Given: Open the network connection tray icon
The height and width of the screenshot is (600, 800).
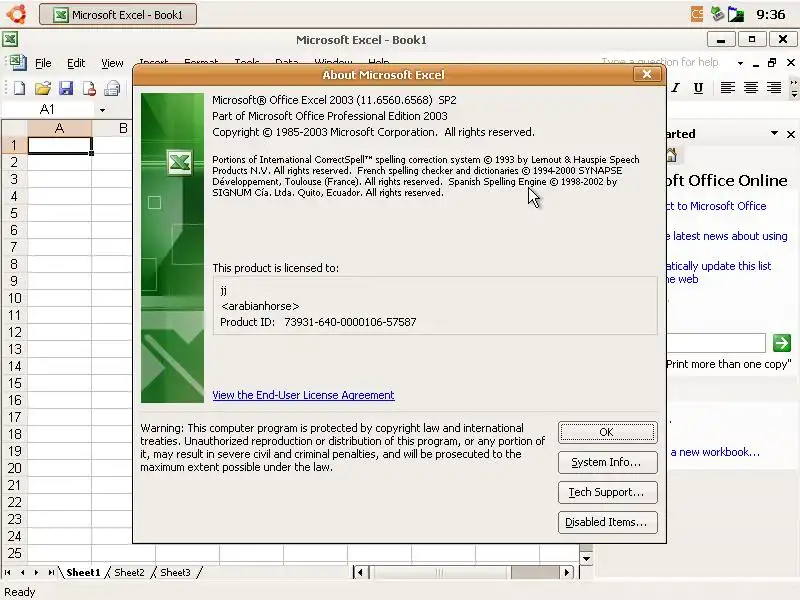Looking at the screenshot, I should pyautogui.click(x=717, y=14).
